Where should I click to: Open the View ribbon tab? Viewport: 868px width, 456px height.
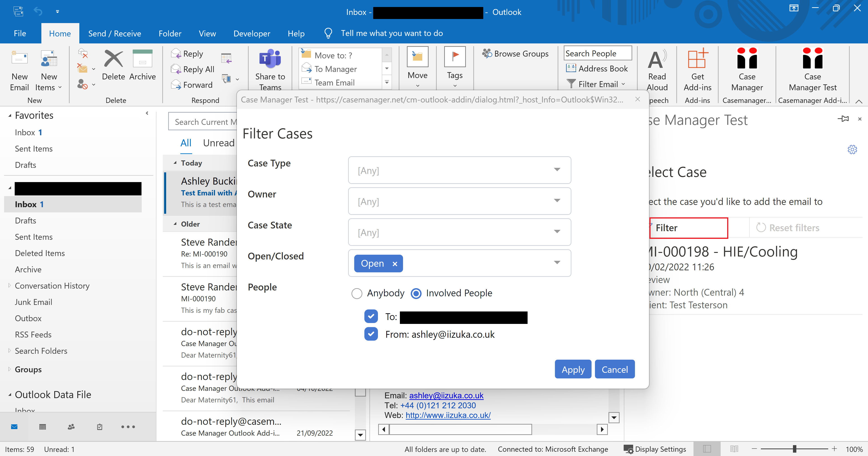(x=207, y=33)
